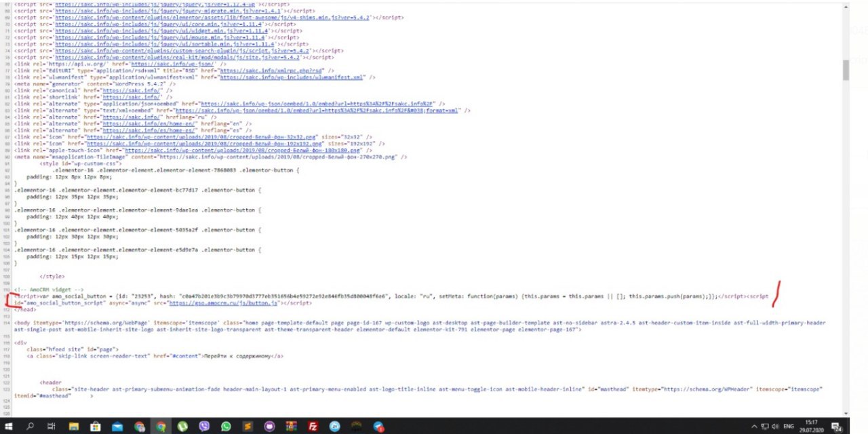
Task: Show hidden system tray icons
Action: pyautogui.click(x=754, y=426)
